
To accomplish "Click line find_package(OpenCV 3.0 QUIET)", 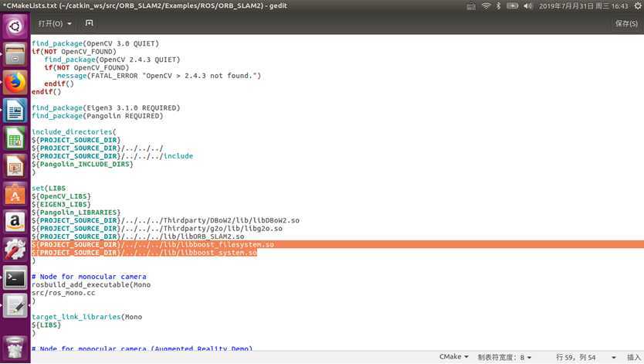I will coord(95,43).
